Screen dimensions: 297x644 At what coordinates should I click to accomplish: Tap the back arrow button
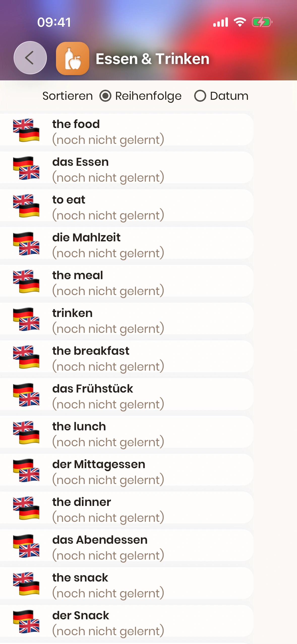pos(30,58)
